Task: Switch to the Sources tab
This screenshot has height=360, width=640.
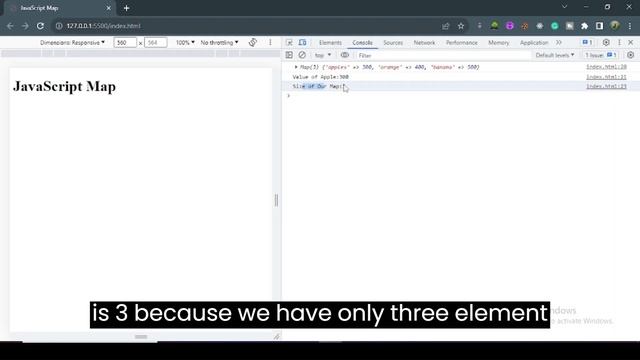Action: [x=393, y=42]
